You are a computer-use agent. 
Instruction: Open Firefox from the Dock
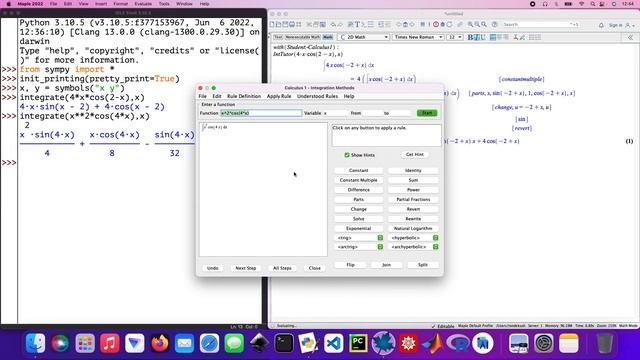[160, 343]
